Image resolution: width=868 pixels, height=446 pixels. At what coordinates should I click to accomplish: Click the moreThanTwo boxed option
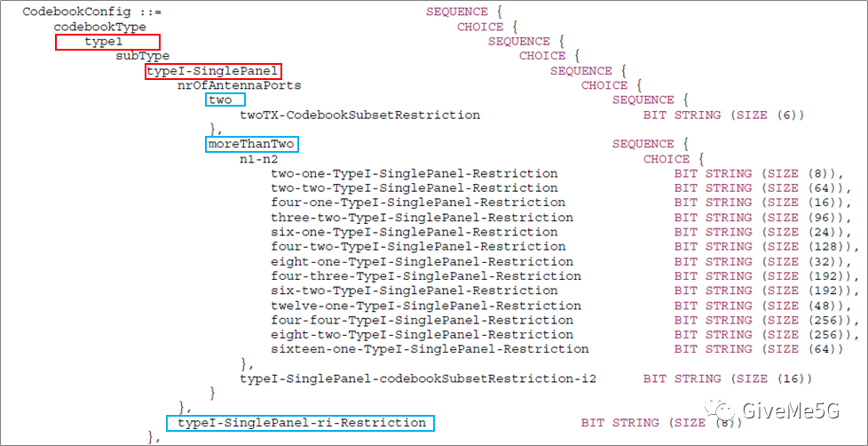[x=252, y=145]
